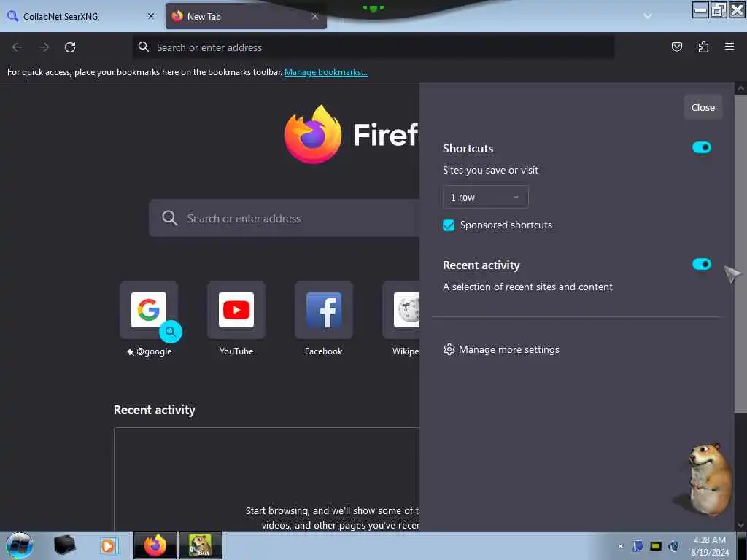This screenshot has height=560, width=747.
Task: Click the scrollbar up arrow
Action: (740, 88)
